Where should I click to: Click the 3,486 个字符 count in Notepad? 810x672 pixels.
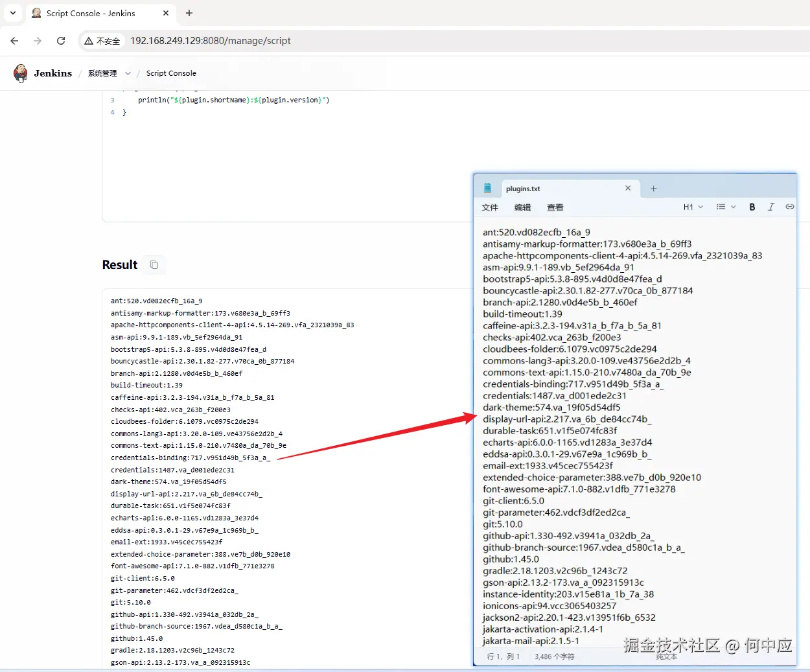pyautogui.click(x=555, y=656)
